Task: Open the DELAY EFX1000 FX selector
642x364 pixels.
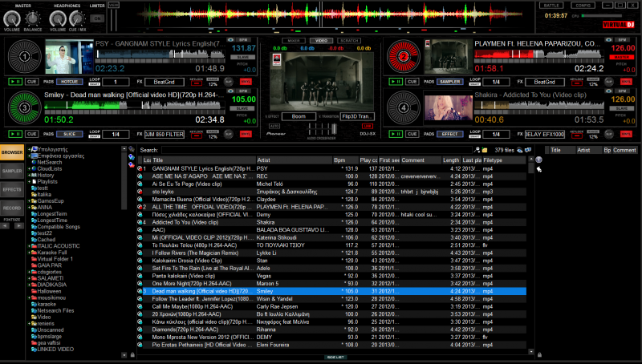Action: tap(545, 134)
